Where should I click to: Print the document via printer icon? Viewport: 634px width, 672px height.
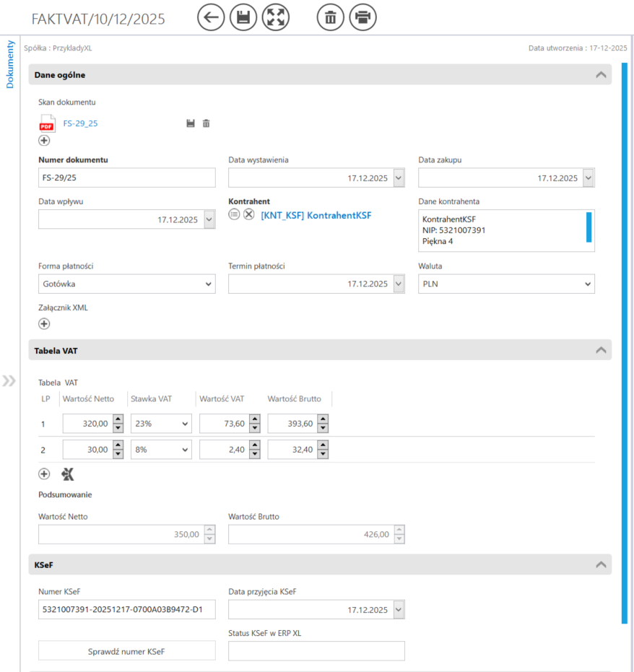coord(362,17)
